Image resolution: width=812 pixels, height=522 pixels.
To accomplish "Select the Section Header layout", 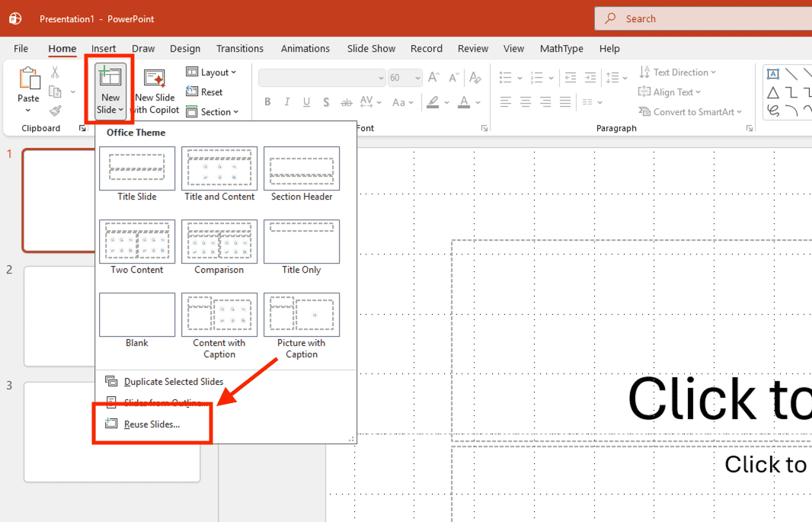I will point(302,174).
